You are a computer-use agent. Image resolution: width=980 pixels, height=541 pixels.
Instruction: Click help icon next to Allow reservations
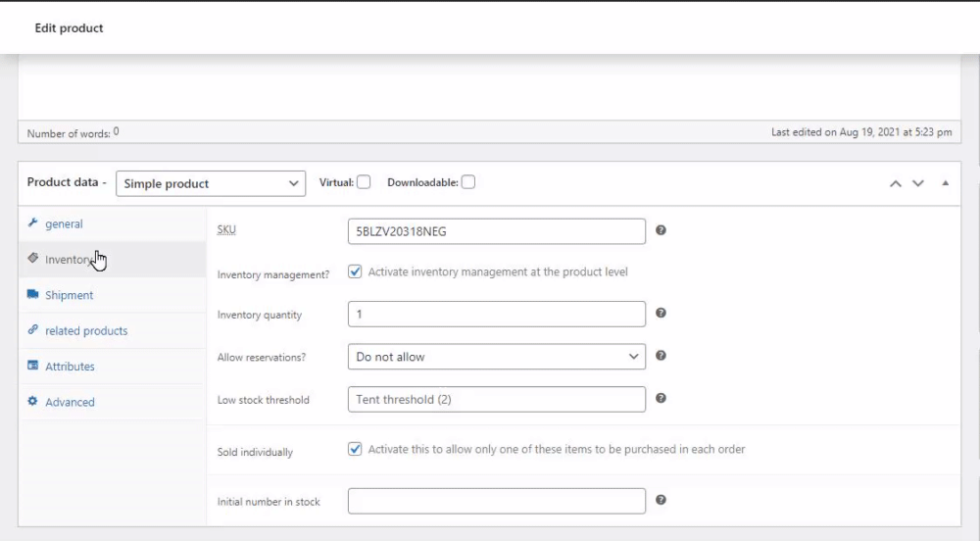point(661,356)
